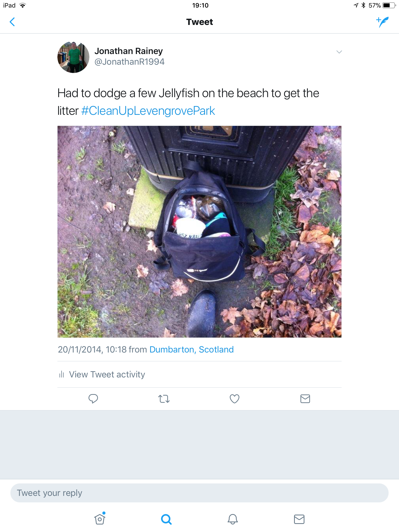Retweet this tweet using the retweet icon
Screen dimensions: 399x532
point(164,399)
